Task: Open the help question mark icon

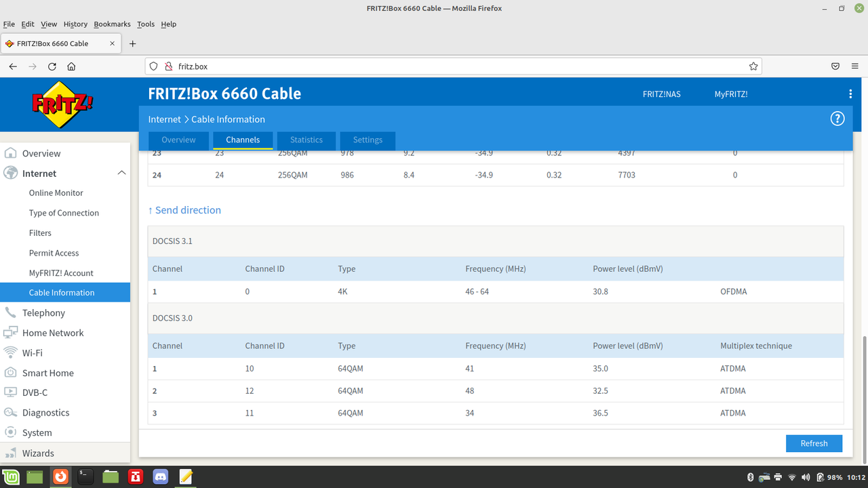Action: point(837,119)
